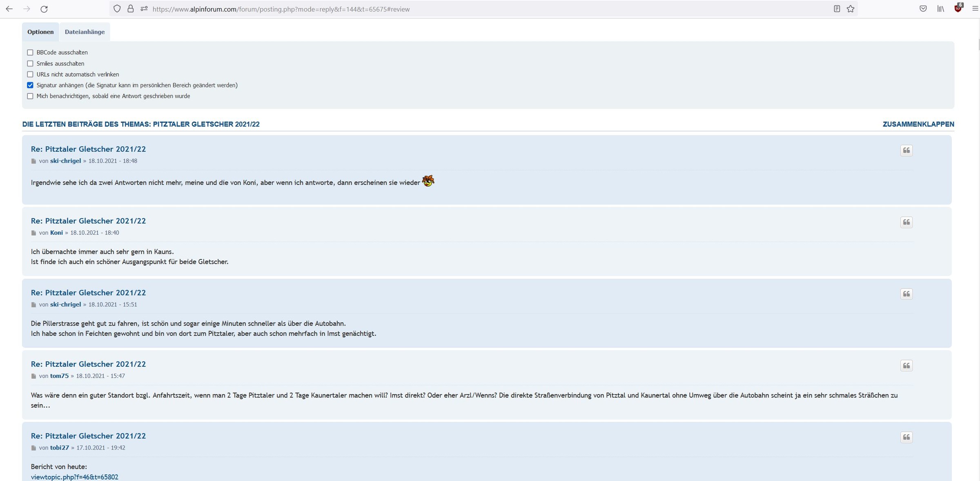Check Smilies ausschalten option
This screenshot has height=481, width=980.
30,64
